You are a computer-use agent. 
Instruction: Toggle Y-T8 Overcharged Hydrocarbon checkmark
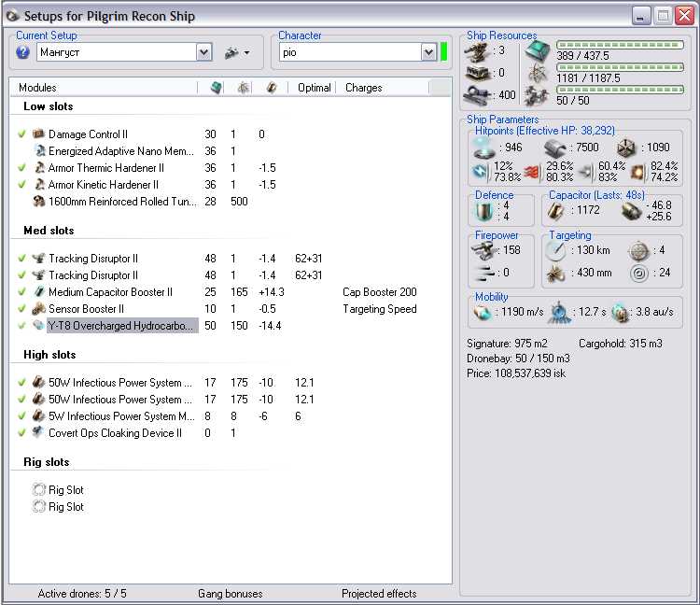tap(21, 326)
